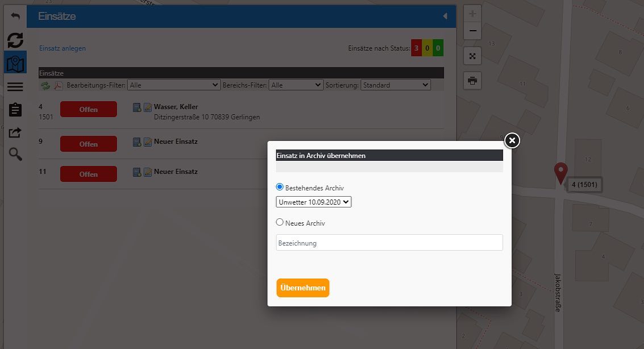Click the Bezeichnung text field
This screenshot has width=644, height=349.
pos(389,243)
